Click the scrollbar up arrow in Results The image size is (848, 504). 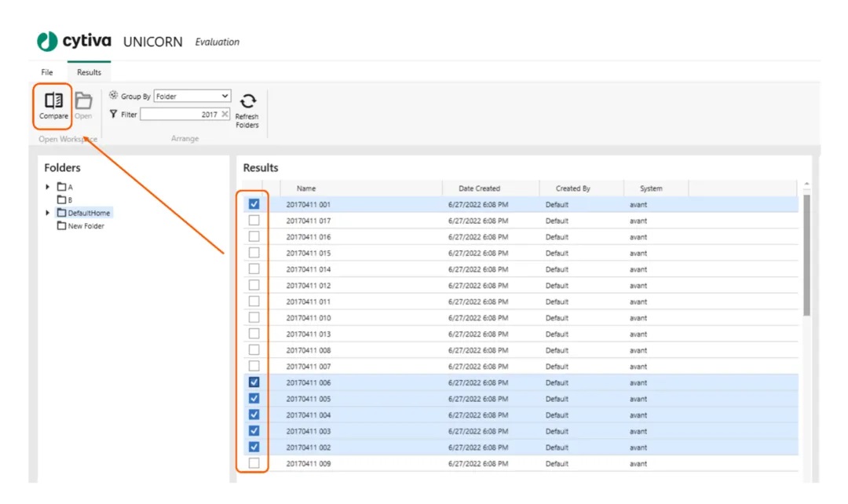(806, 184)
